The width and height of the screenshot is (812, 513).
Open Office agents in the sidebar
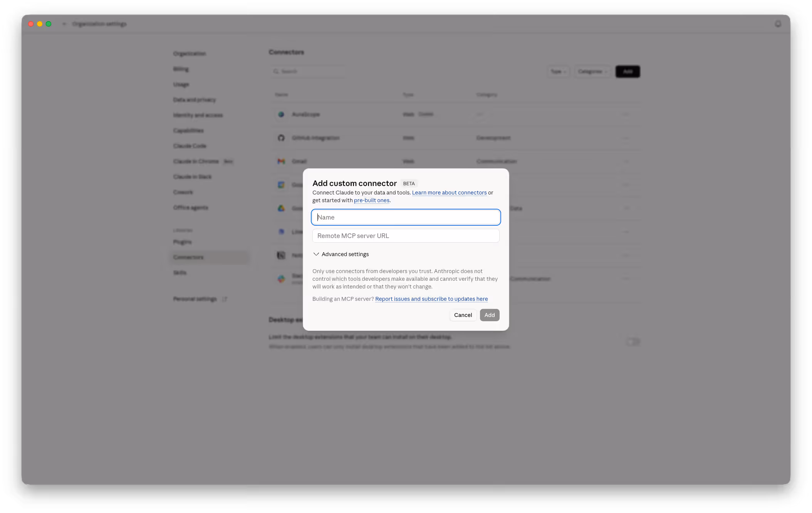[x=191, y=208]
